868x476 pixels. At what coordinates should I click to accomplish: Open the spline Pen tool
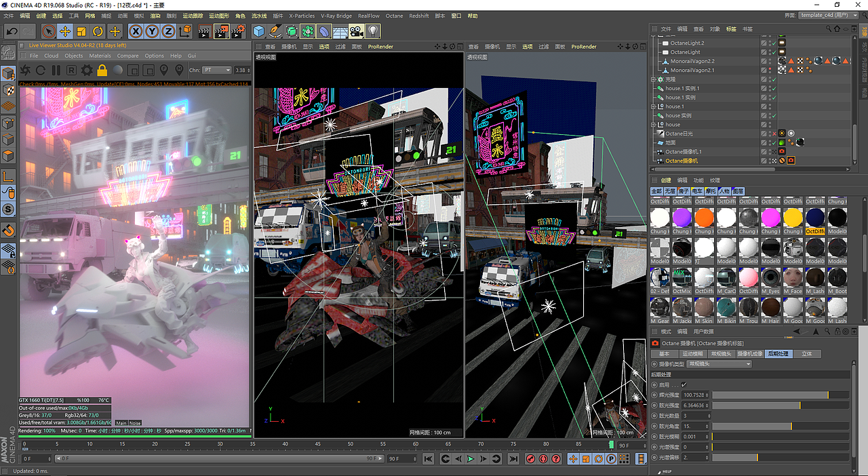(275, 31)
